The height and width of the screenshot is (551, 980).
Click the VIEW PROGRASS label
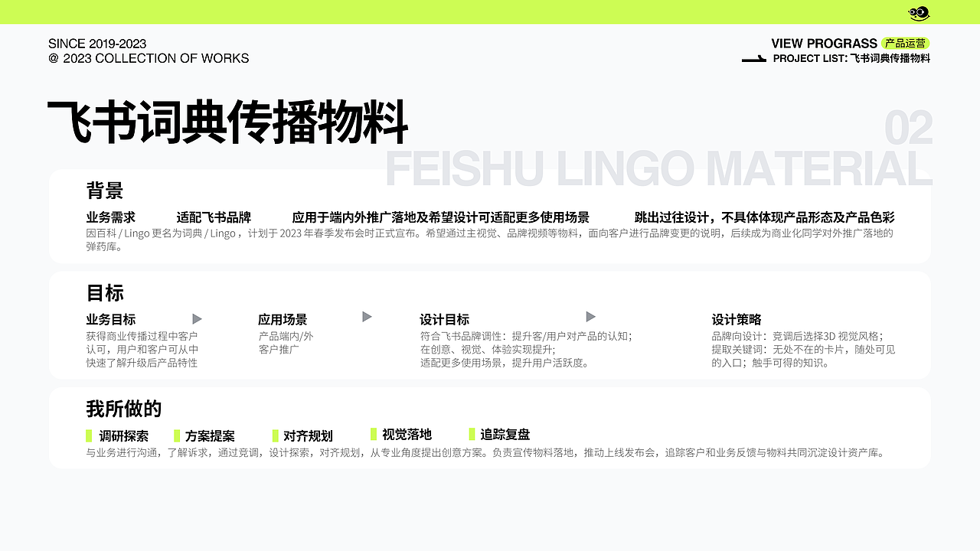tap(824, 44)
